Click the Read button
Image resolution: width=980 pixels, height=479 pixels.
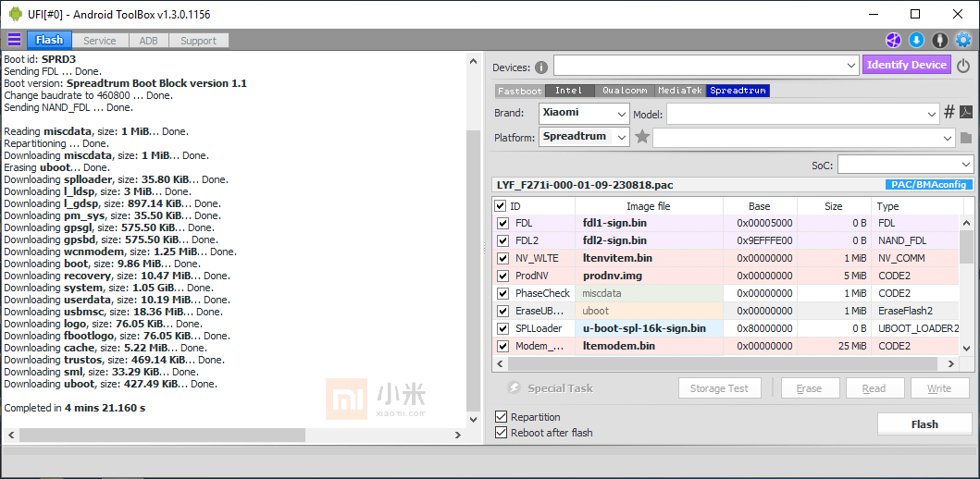pyautogui.click(x=874, y=388)
